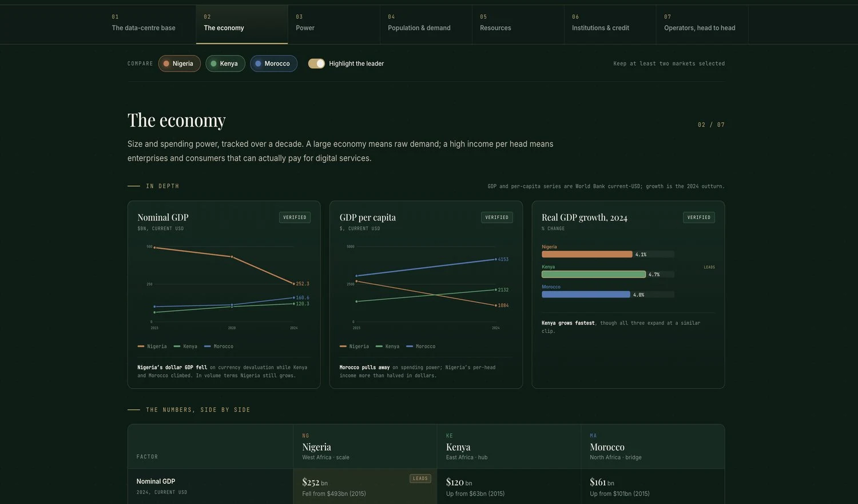Click THE NUMBERS, SIDE BY SIDE label
The height and width of the screenshot is (504, 858).
click(x=198, y=410)
